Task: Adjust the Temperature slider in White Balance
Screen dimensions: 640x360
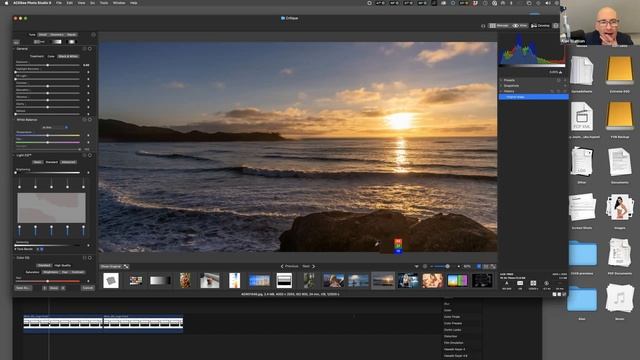Action: point(48,135)
